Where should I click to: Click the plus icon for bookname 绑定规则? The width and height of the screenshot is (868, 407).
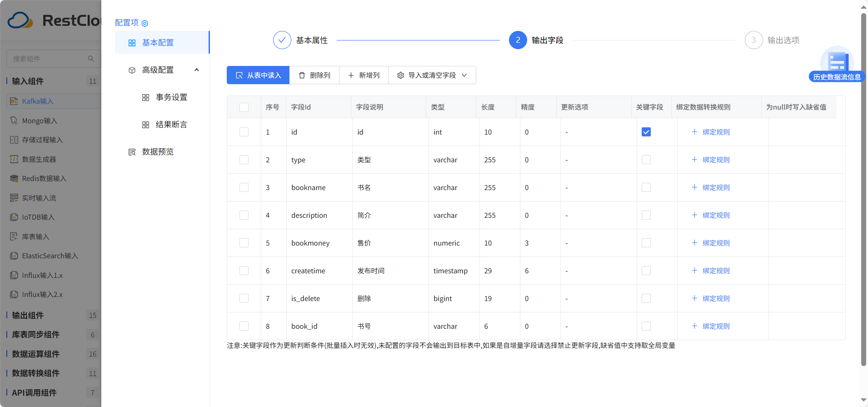(x=694, y=187)
